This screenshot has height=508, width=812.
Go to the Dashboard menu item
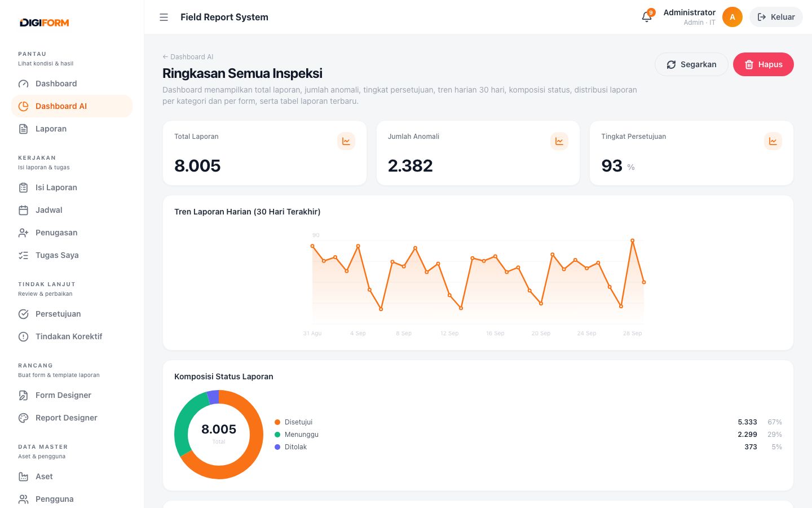click(x=72, y=84)
